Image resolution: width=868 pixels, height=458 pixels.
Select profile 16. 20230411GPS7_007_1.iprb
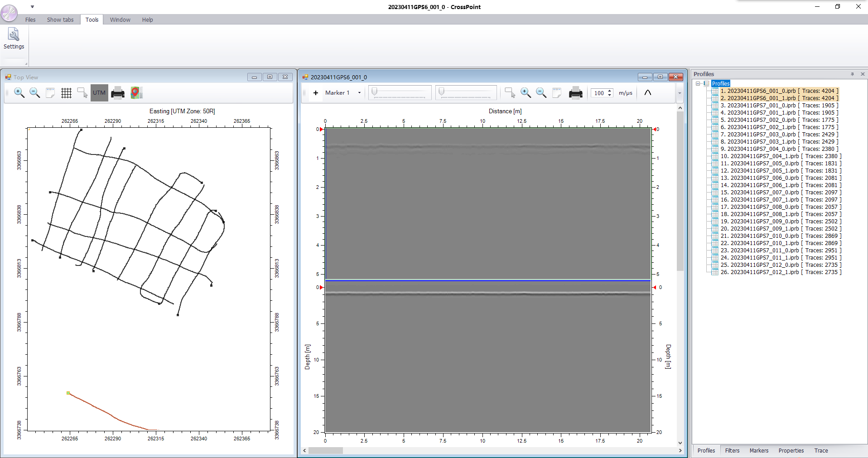click(x=781, y=199)
